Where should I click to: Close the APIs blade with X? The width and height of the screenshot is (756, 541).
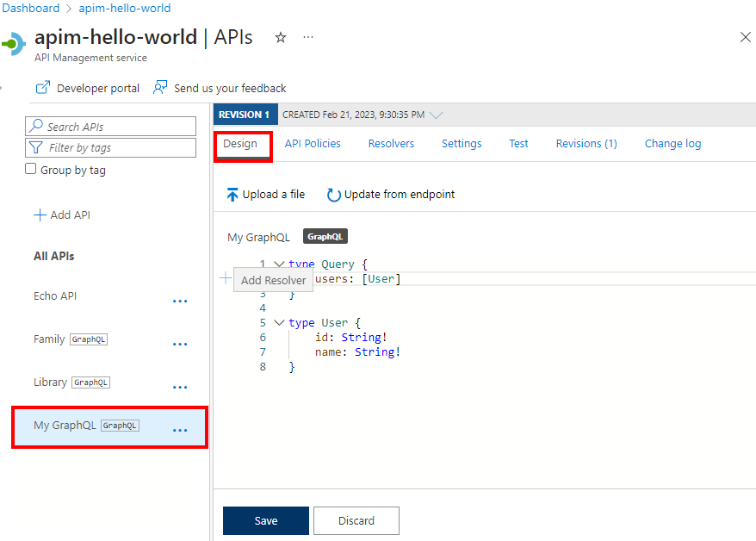[746, 37]
